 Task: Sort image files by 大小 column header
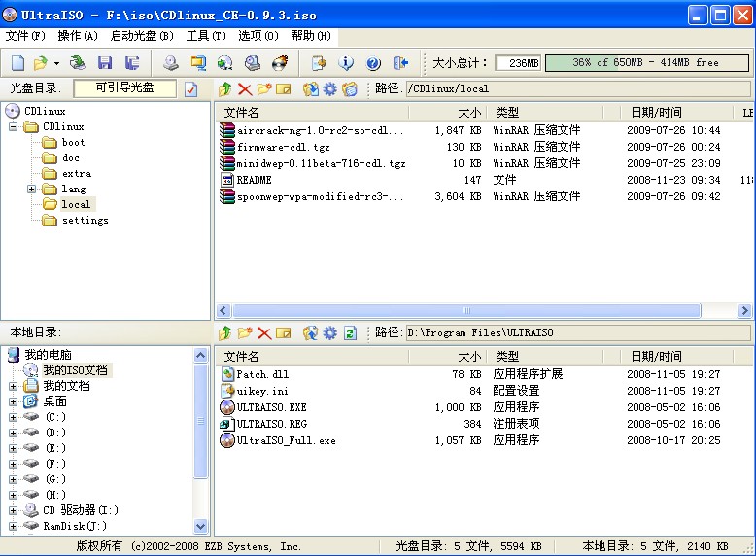pyautogui.click(x=448, y=113)
